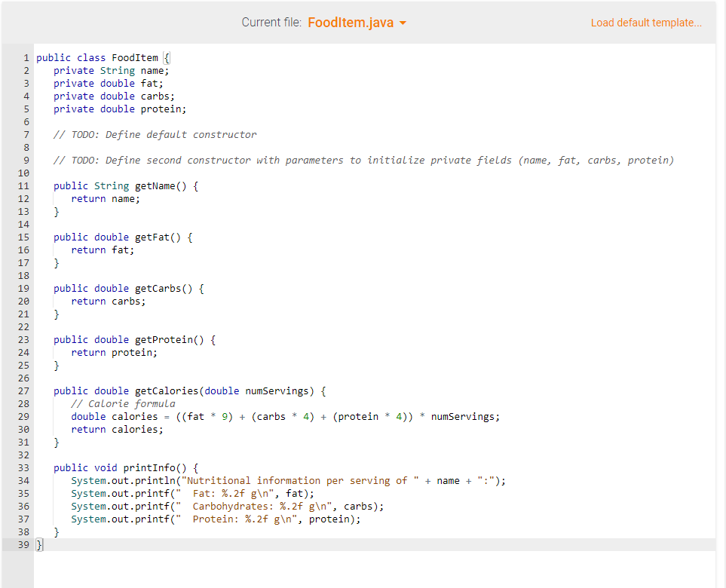Viewport: 726px width, 588px height.
Task: Click the return calories; statement
Action: 117,430
